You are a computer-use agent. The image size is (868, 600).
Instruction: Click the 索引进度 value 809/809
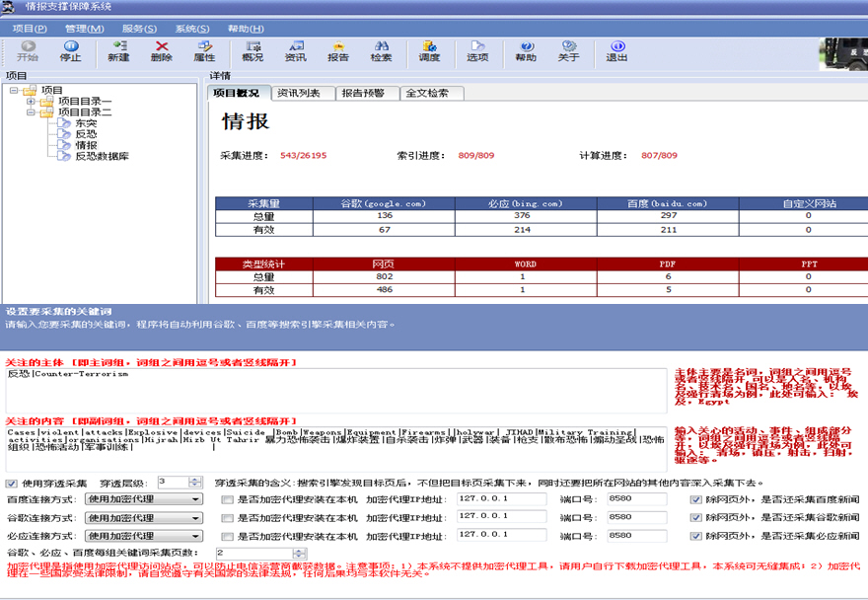click(476, 156)
